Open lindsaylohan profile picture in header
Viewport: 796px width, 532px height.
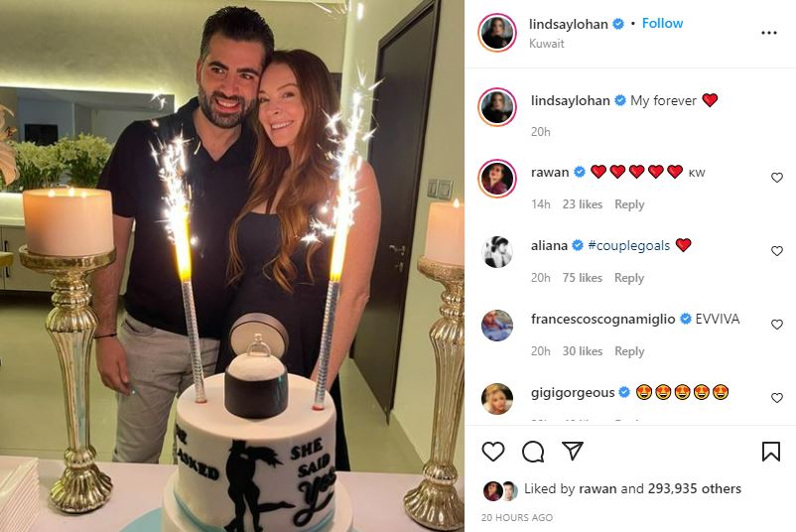coord(497,33)
